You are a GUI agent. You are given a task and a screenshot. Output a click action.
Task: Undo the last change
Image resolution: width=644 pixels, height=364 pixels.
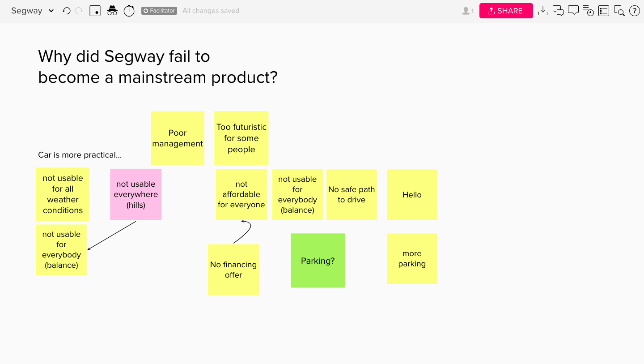66,11
